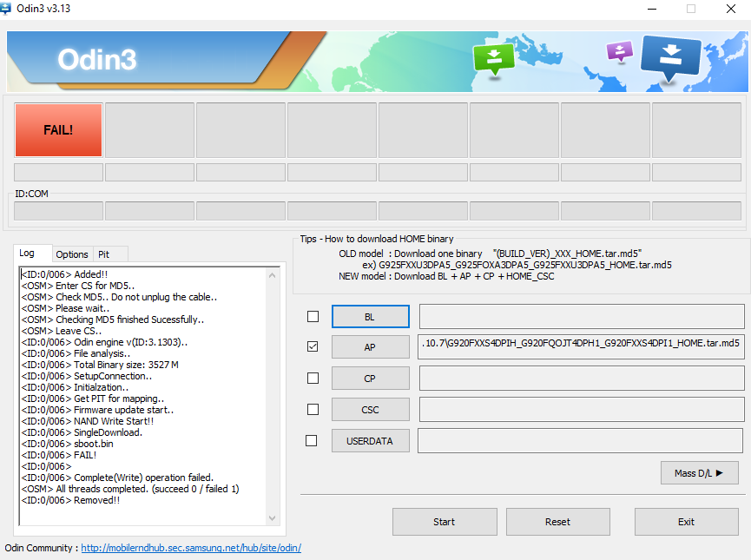Enable the CP file checkbox

coord(313,379)
